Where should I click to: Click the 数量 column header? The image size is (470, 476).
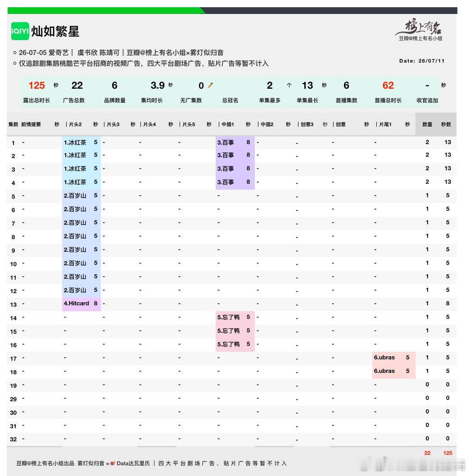pos(427,124)
